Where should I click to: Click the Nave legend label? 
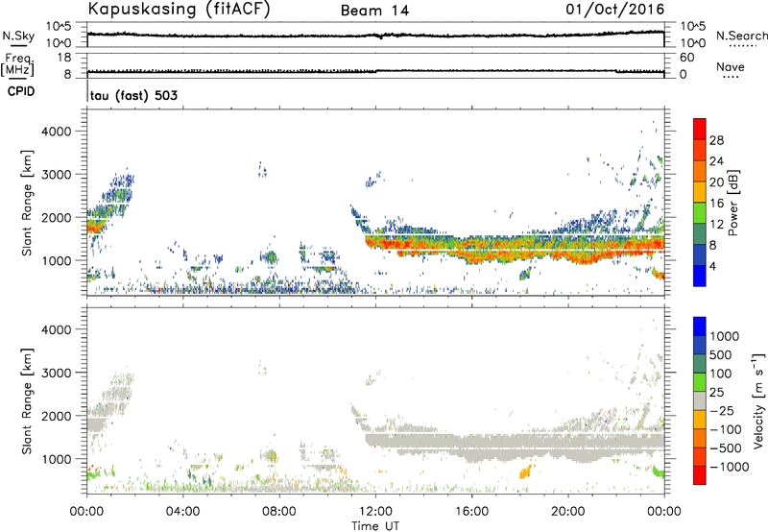730,66
